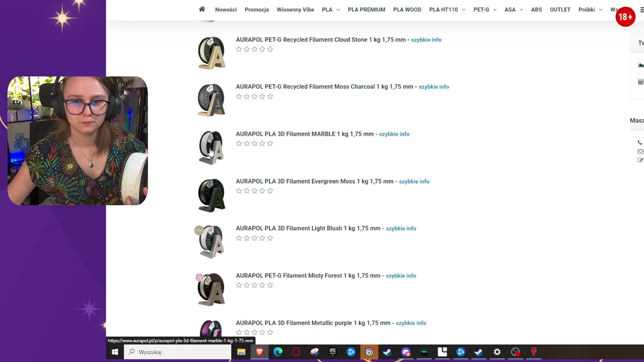Open Moss Charcoal spool thumbnail
The height and width of the screenshot is (362, 644).
211,100
